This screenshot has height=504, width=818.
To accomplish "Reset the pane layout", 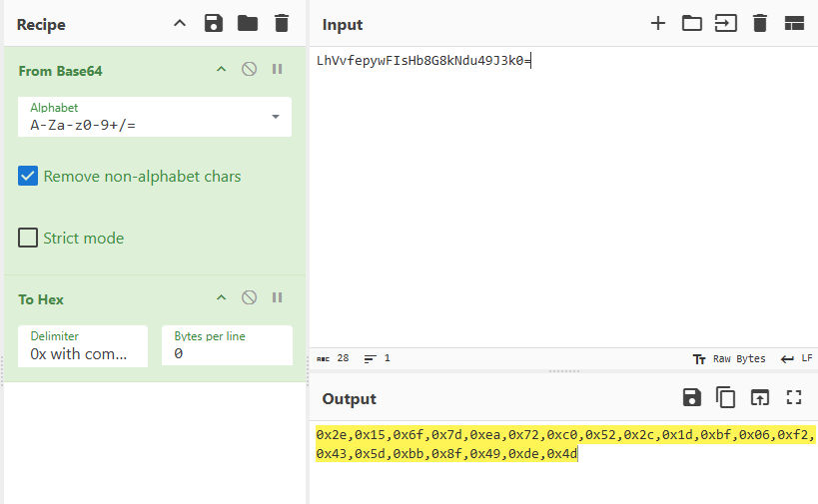I will (x=794, y=24).
